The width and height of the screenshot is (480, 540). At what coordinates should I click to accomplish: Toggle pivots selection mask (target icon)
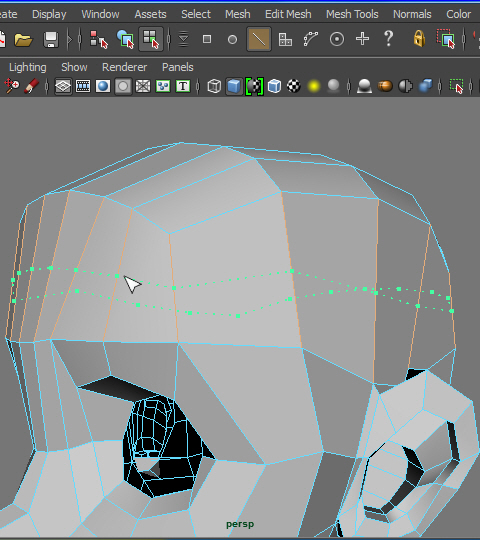pos(337,39)
